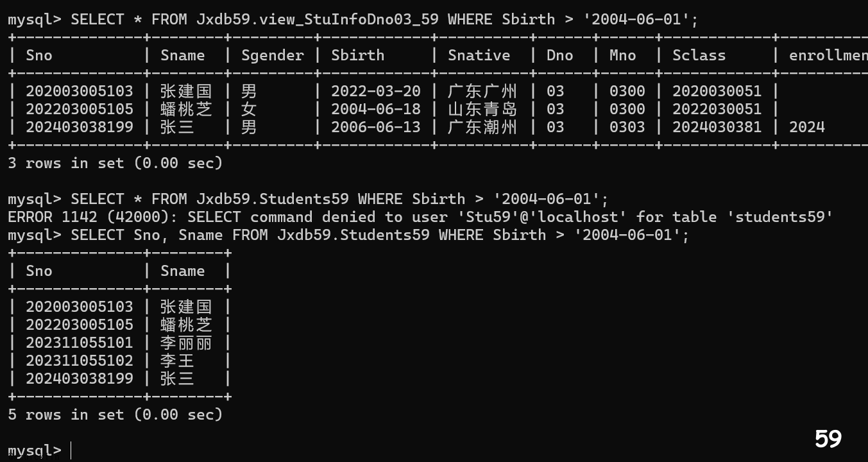The height and width of the screenshot is (462, 868).
Task: Click student number 202311055101
Action: click(80, 343)
